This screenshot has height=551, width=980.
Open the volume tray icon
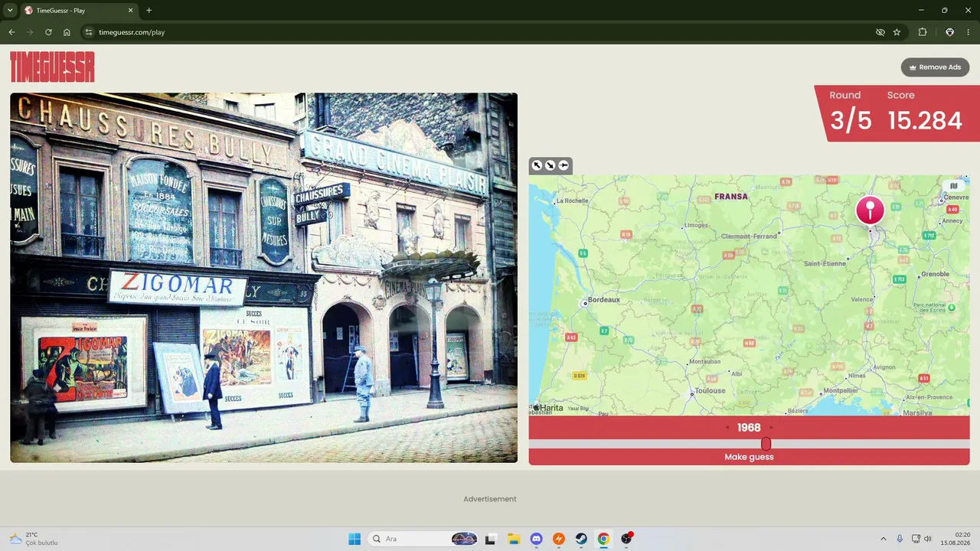pyautogui.click(x=927, y=539)
